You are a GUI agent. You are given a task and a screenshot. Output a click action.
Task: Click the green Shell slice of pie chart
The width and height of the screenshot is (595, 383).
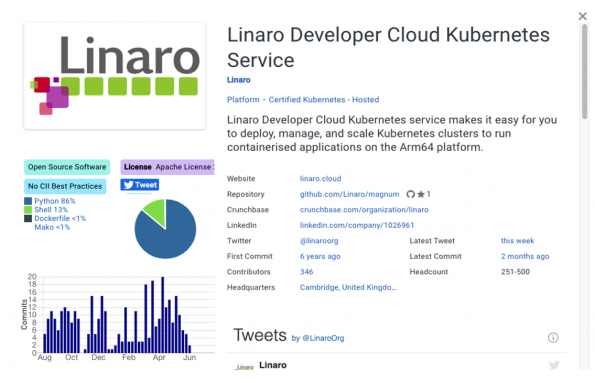156,211
